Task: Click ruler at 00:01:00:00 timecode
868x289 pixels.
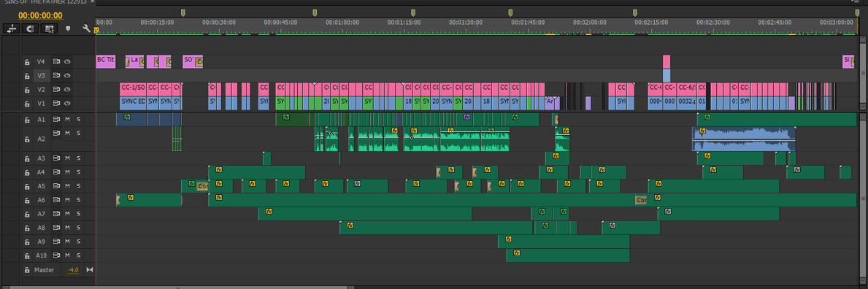Action: click(x=342, y=22)
